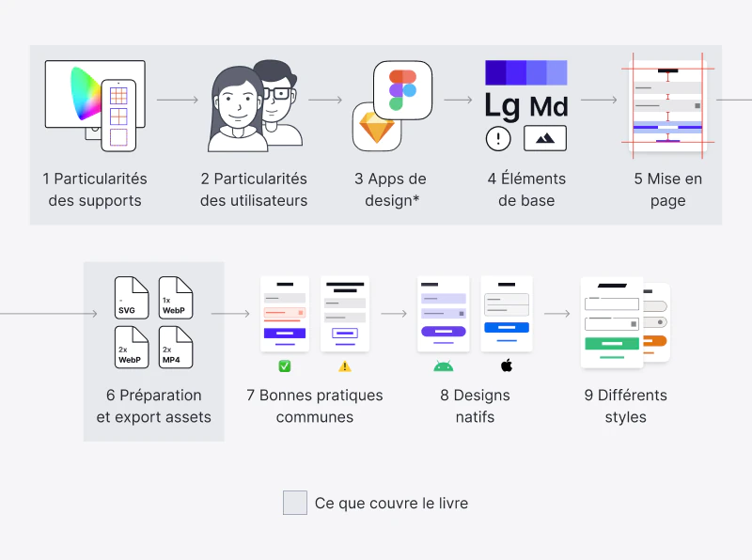Click the warning form mockup with outlined button
The image size is (752, 560).
[345, 314]
